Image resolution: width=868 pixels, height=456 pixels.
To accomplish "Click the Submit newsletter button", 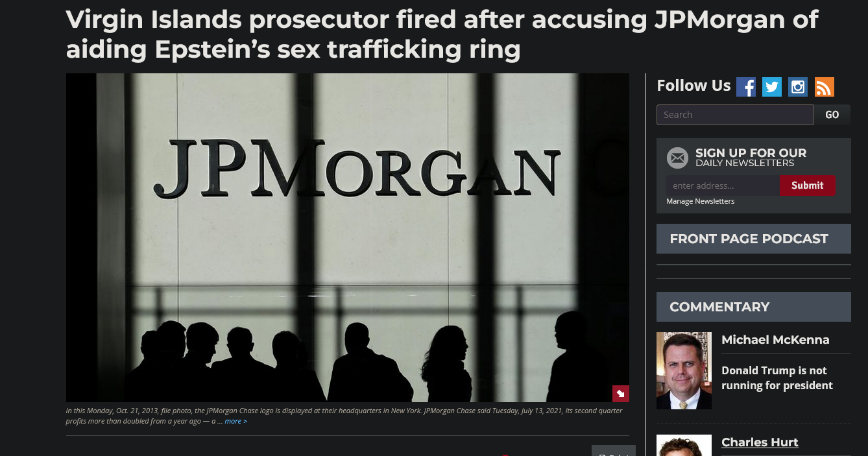I will pyautogui.click(x=807, y=186).
